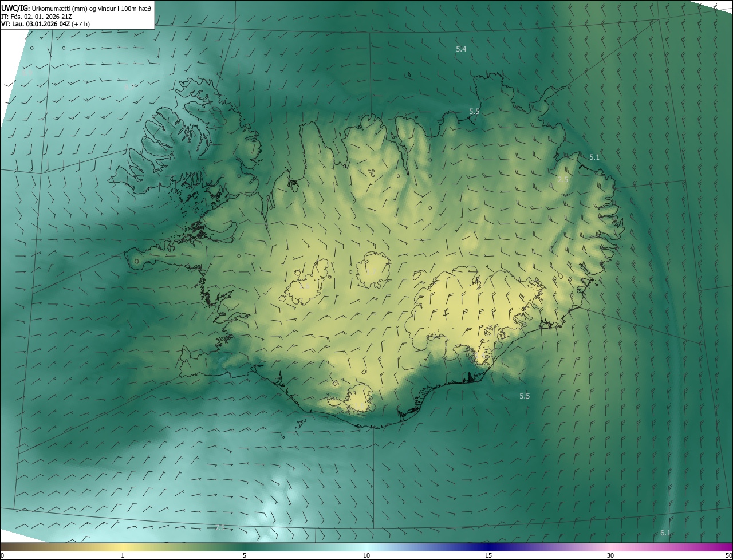
Task: Click the colorbar tick label 1
Action: pyautogui.click(x=123, y=555)
